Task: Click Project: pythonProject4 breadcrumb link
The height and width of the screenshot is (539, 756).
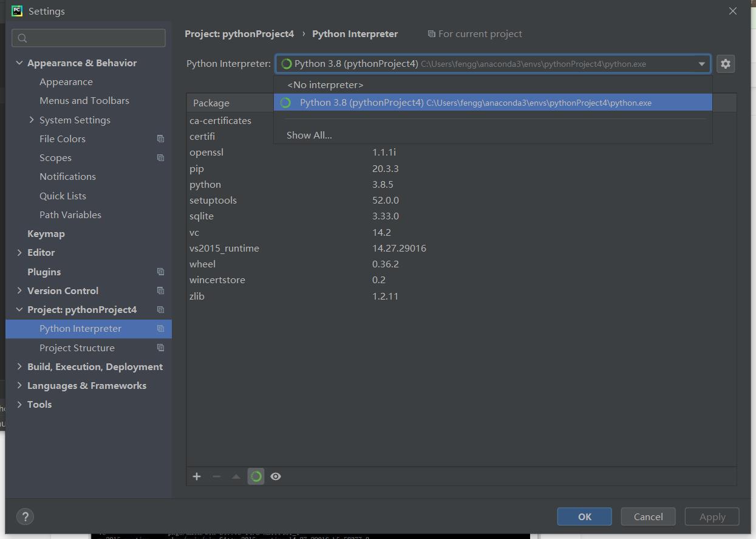Action: point(239,34)
